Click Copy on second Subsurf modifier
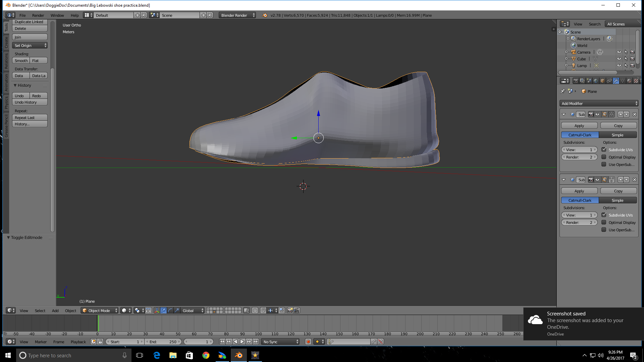644x362 pixels. coord(618,191)
